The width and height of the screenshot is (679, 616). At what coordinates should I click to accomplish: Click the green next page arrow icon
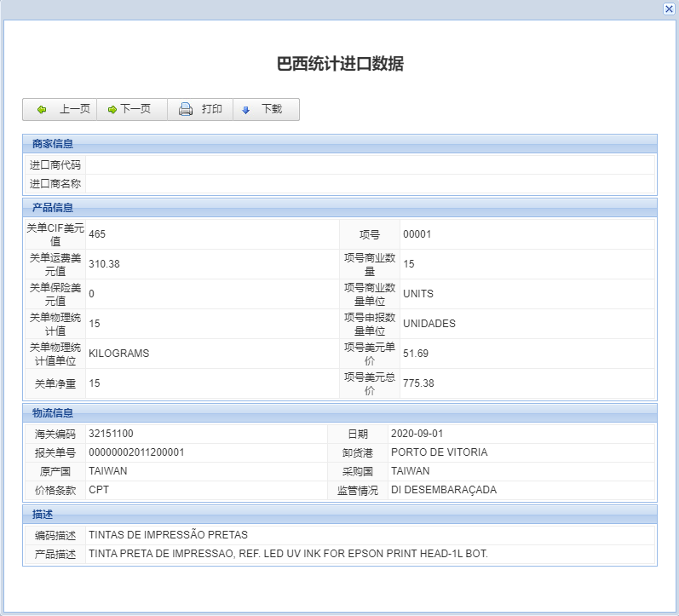(112, 110)
